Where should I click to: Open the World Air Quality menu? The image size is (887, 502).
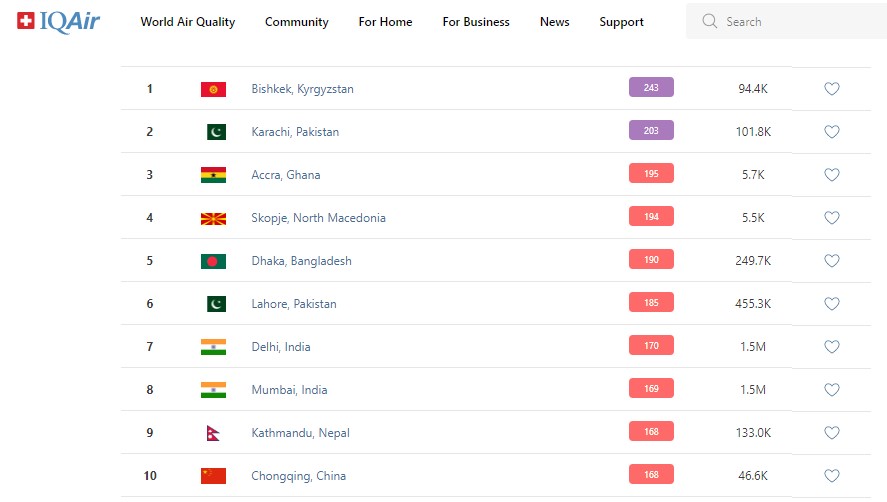click(188, 22)
